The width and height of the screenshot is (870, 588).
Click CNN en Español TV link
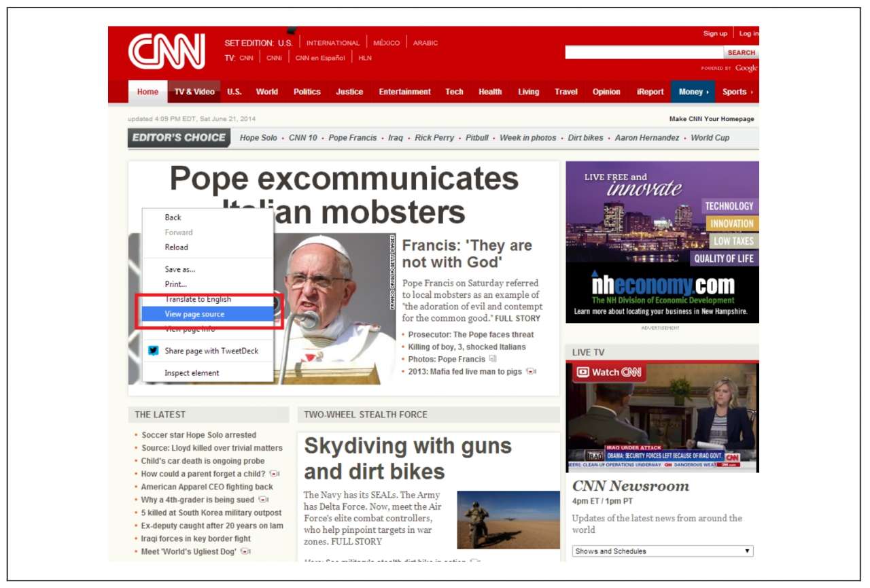point(320,58)
